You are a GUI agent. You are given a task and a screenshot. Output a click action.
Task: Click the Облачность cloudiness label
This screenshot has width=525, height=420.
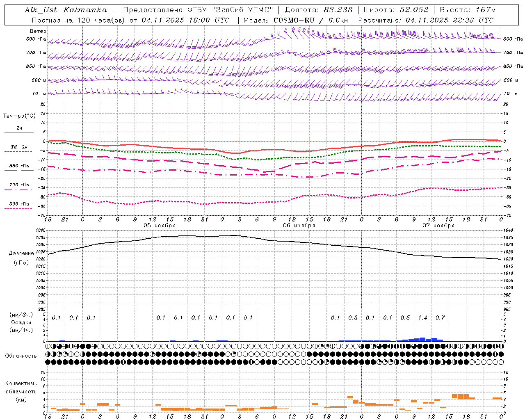pyautogui.click(x=21, y=356)
